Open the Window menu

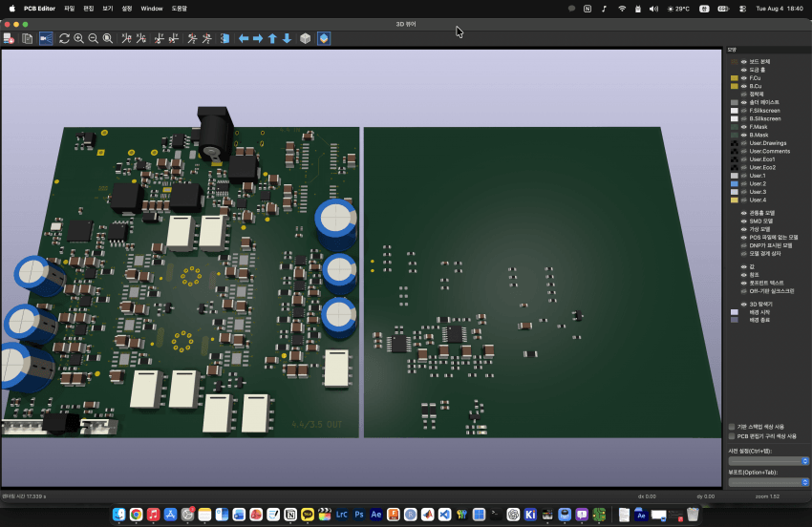pyautogui.click(x=152, y=9)
